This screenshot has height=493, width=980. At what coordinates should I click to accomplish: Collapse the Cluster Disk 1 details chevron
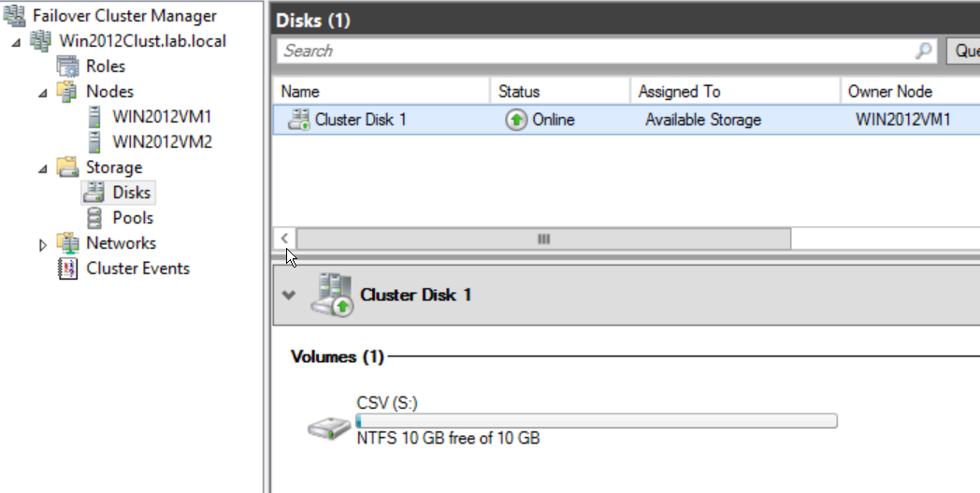(x=289, y=295)
